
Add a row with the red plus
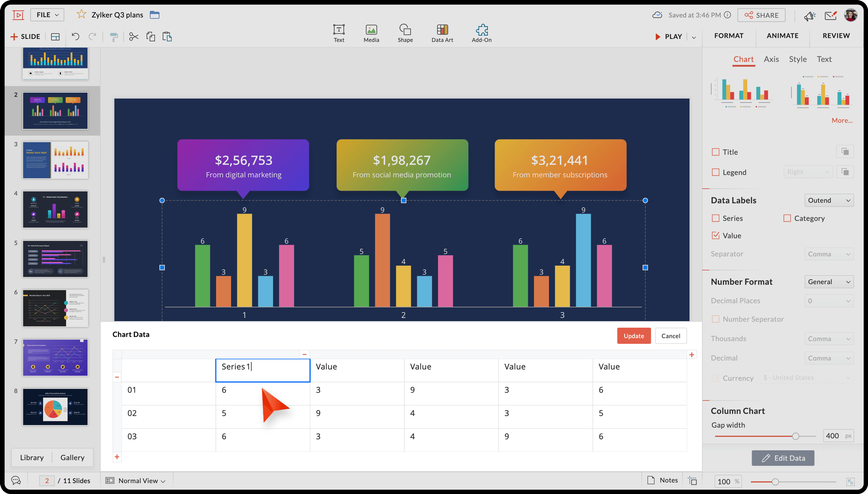(117, 457)
